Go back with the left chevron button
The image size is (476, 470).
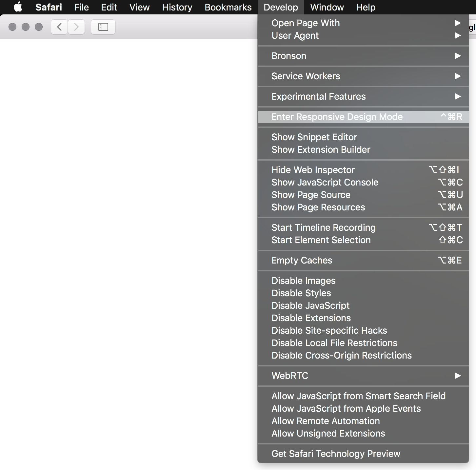click(x=59, y=27)
